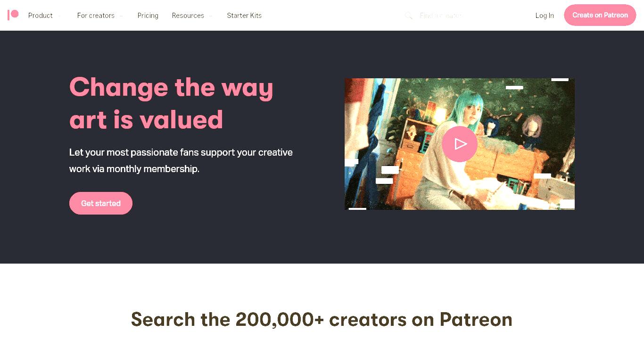Open the Resources menu label

[188, 16]
